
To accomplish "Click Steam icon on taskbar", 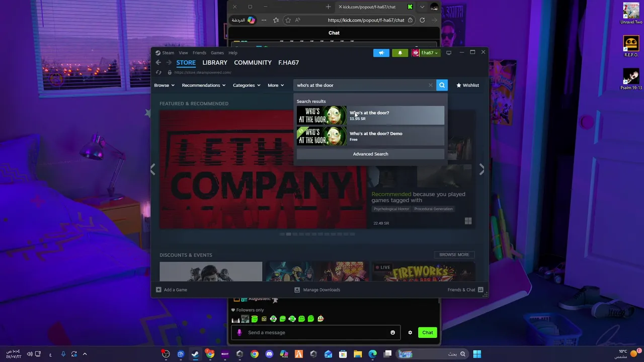I will 195,354.
